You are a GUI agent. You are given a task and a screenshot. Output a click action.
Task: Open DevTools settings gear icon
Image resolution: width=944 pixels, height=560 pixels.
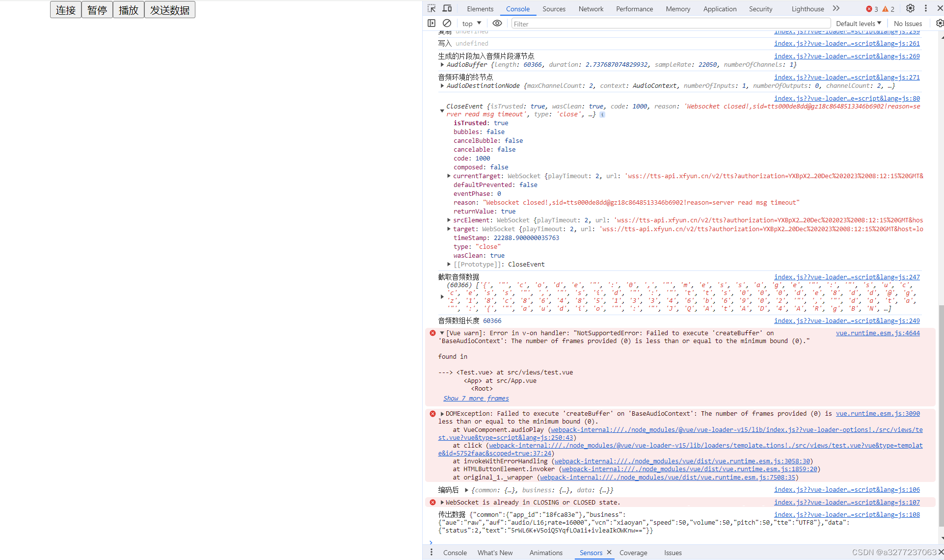(x=910, y=8)
